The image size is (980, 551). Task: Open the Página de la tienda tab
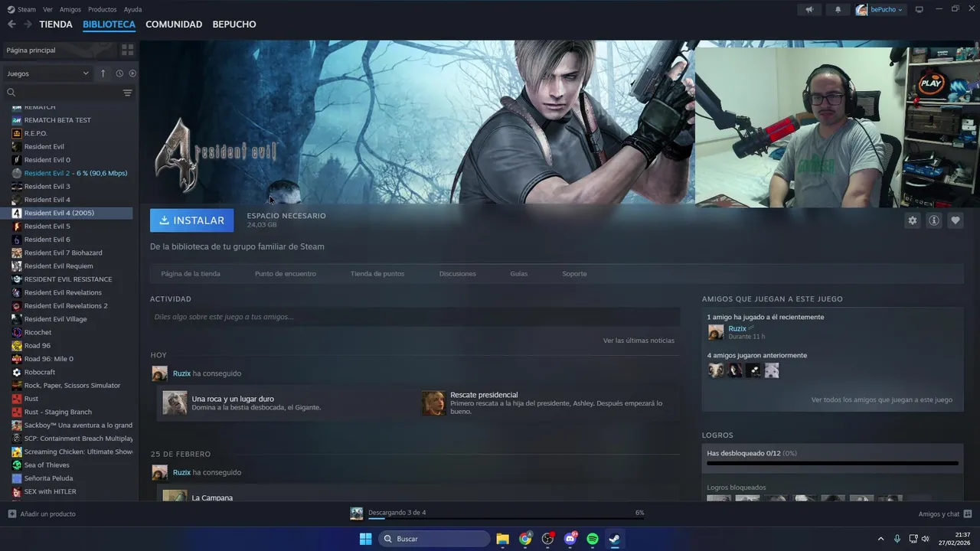[x=191, y=274]
